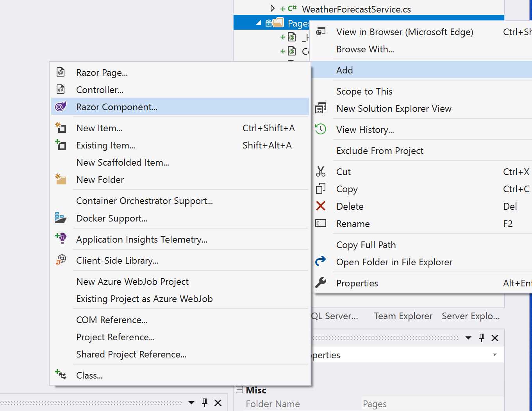The width and height of the screenshot is (532, 411).
Task: Click the Class icon in Add submenu
Action: tap(61, 375)
